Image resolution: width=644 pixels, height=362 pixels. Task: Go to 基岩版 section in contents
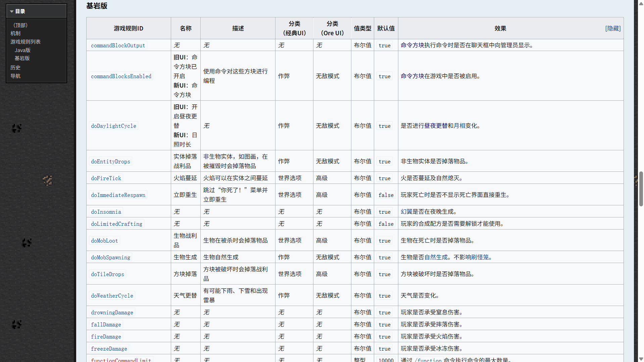coord(22,58)
